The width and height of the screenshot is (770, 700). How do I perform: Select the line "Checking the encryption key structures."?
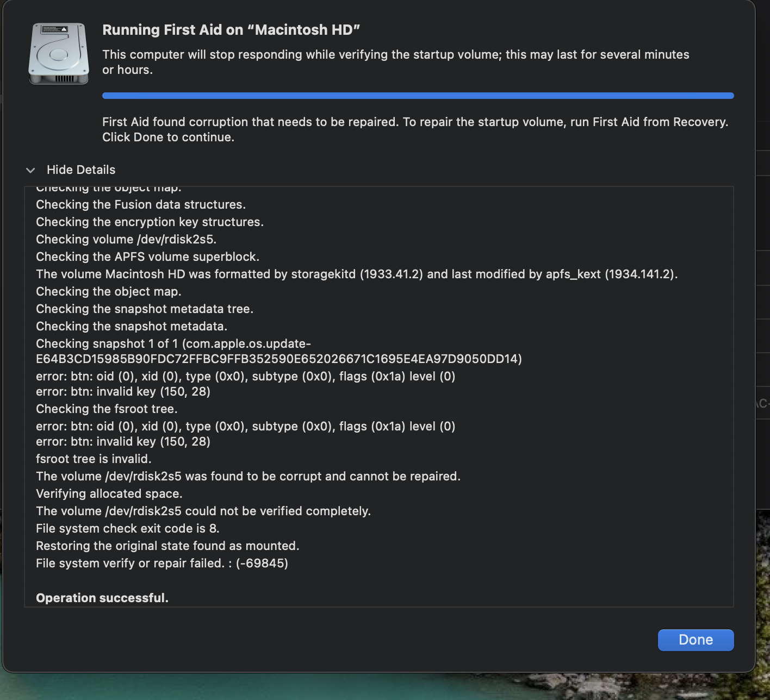point(150,222)
